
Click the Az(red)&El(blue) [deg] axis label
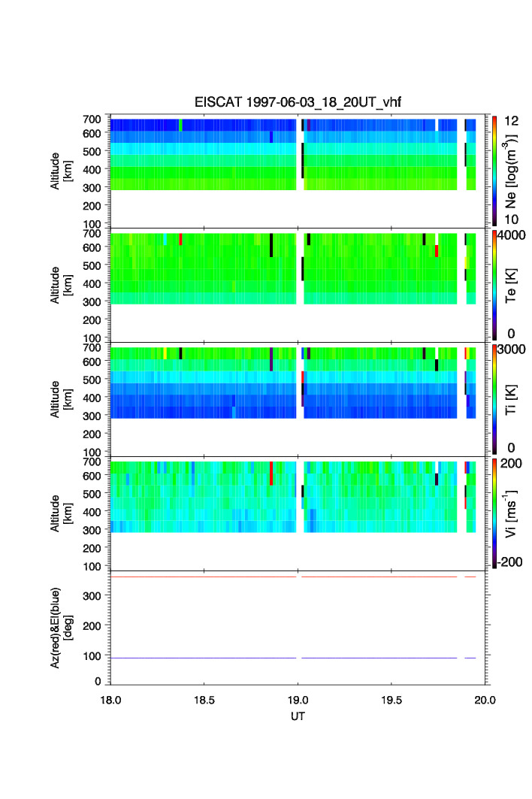(x=61, y=628)
